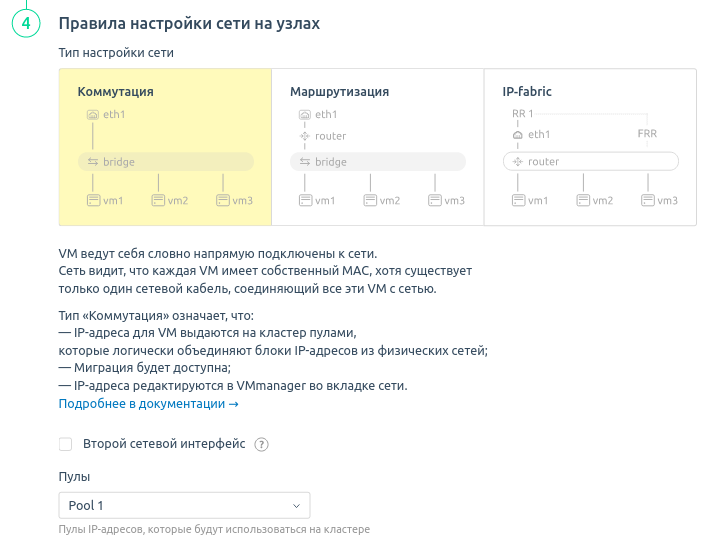This screenshot has width=715, height=540.
Task: Click the vm2 icon in the Маршрутизация diagram
Action: (x=370, y=201)
